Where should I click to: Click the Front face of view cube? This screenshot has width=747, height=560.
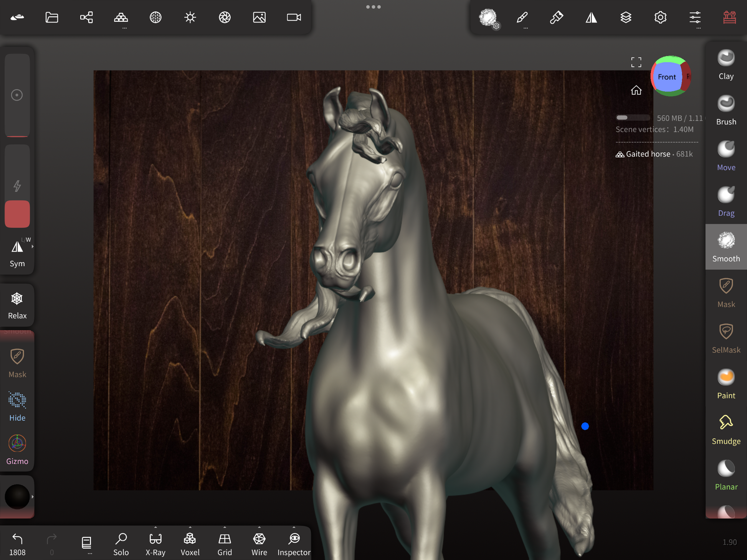tap(666, 77)
